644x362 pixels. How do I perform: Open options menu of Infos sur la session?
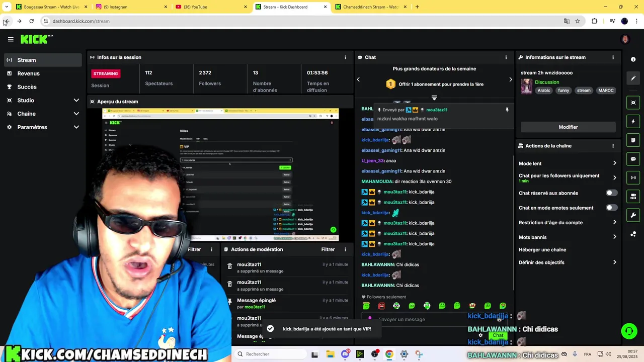click(x=345, y=57)
